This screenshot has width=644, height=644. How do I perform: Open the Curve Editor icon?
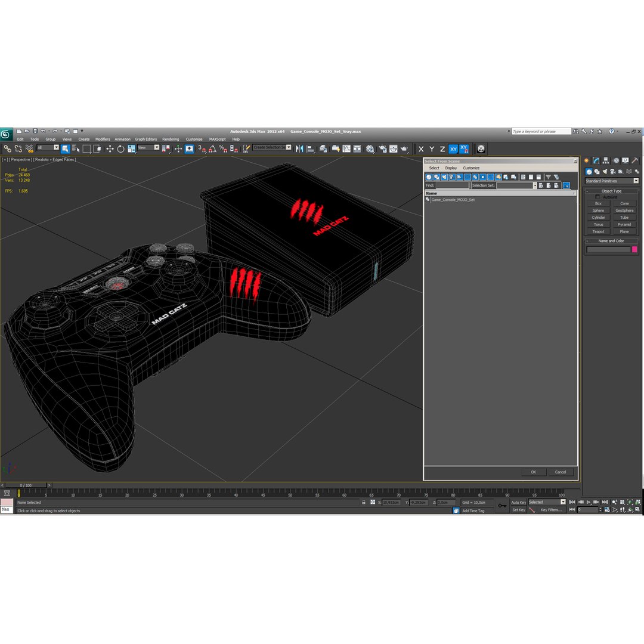click(x=346, y=148)
